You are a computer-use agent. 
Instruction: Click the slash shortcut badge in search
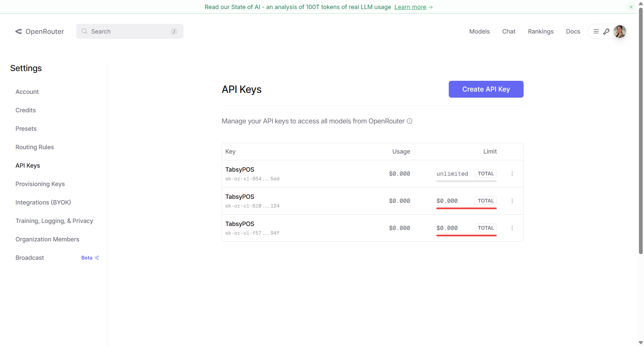[174, 32]
